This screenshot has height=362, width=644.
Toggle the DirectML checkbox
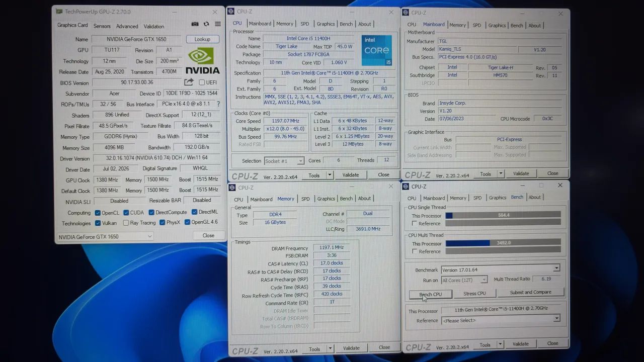pyautogui.click(x=194, y=212)
